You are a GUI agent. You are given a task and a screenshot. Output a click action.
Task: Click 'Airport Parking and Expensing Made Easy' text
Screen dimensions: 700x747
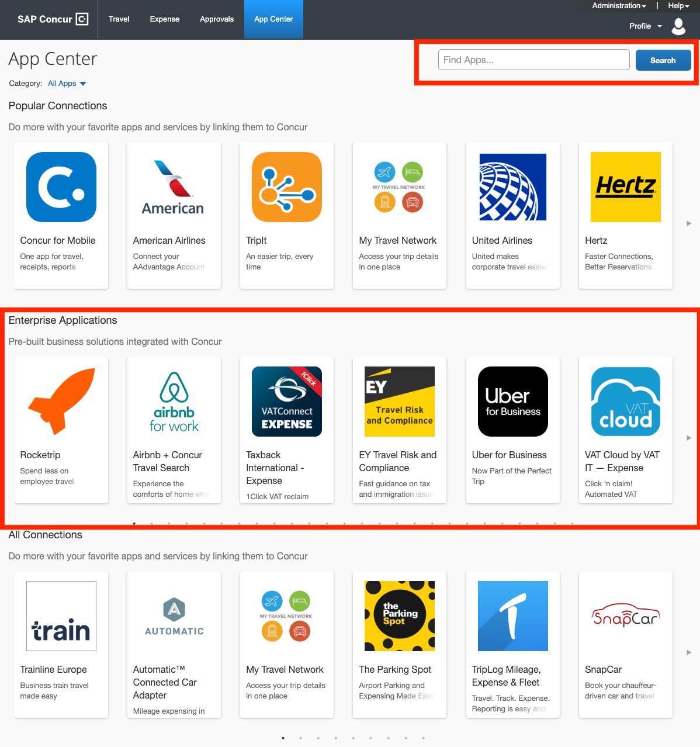(x=396, y=691)
